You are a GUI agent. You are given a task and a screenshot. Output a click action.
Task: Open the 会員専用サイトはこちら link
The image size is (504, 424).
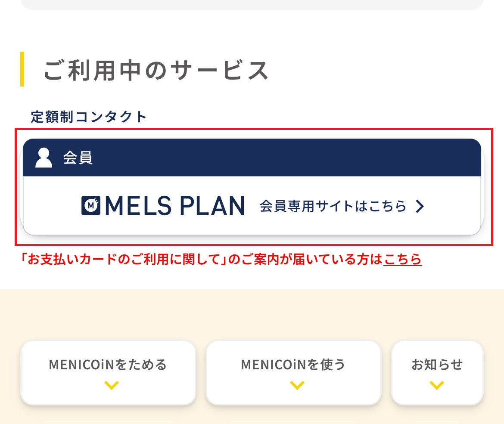point(333,207)
